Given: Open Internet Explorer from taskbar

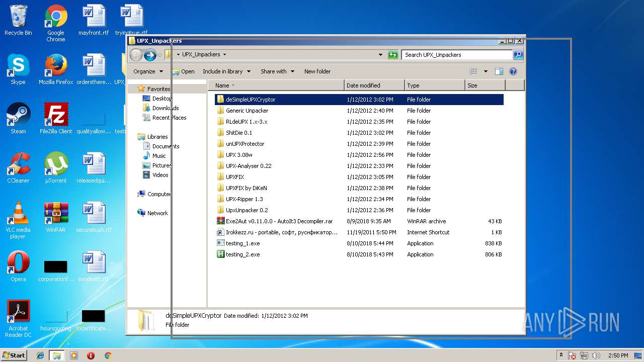Looking at the screenshot, I should (40, 355).
